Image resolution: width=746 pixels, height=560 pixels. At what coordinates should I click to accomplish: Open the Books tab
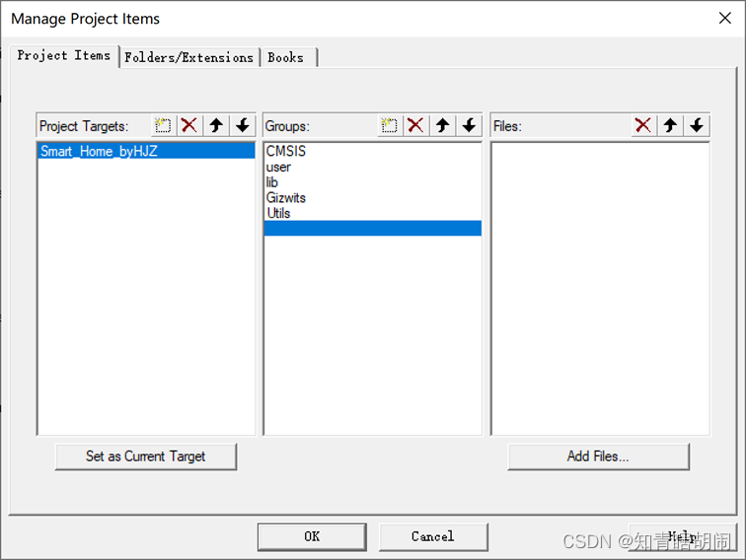click(x=288, y=57)
